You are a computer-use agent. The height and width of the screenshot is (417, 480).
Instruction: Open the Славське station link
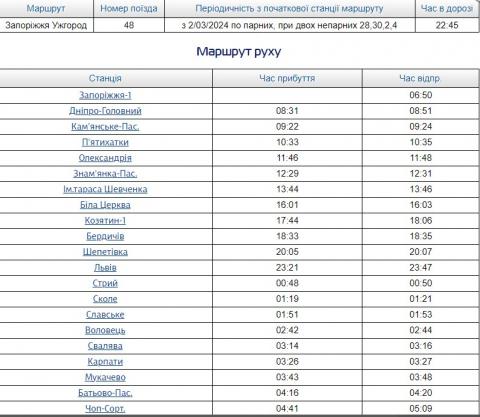point(105,315)
